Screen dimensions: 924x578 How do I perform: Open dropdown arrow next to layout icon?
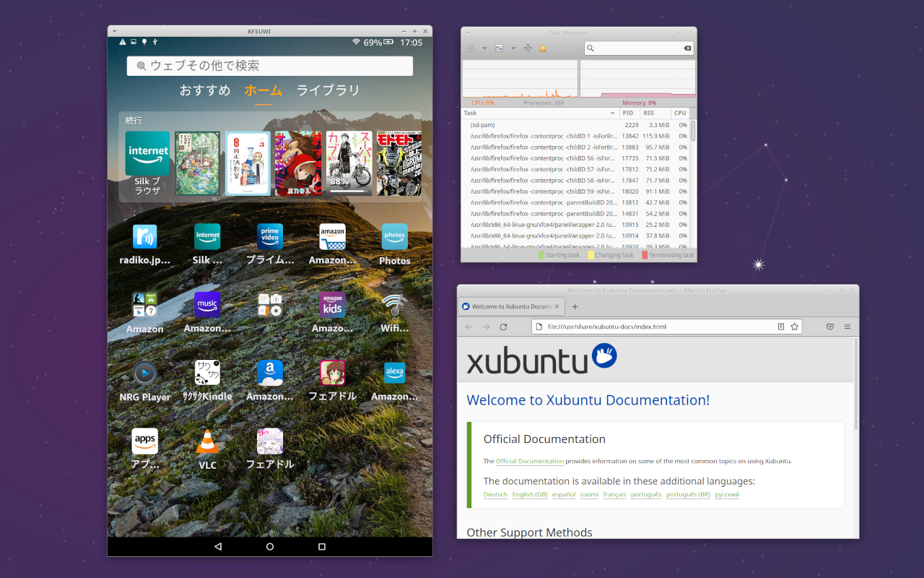pyautogui.click(x=513, y=48)
